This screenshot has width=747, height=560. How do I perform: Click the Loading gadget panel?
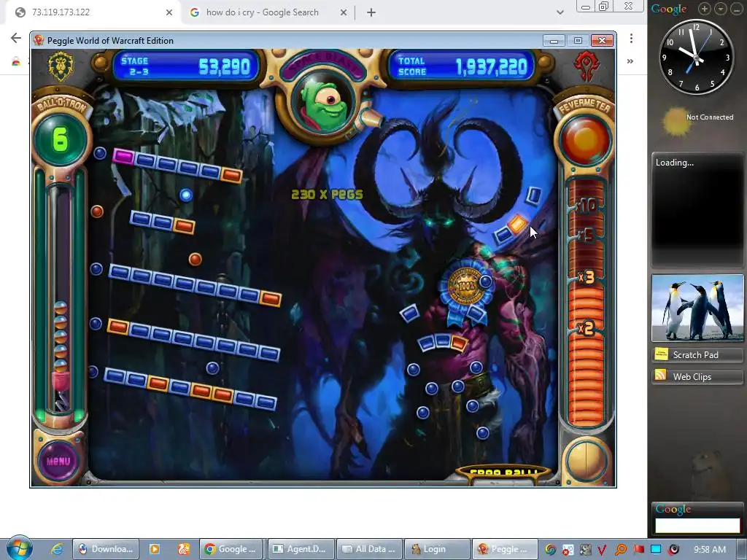(697, 209)
